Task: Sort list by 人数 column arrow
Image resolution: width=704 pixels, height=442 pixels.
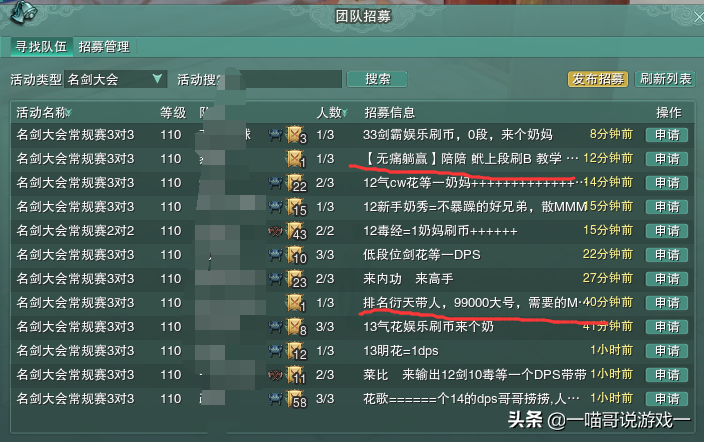Action: 345,113
